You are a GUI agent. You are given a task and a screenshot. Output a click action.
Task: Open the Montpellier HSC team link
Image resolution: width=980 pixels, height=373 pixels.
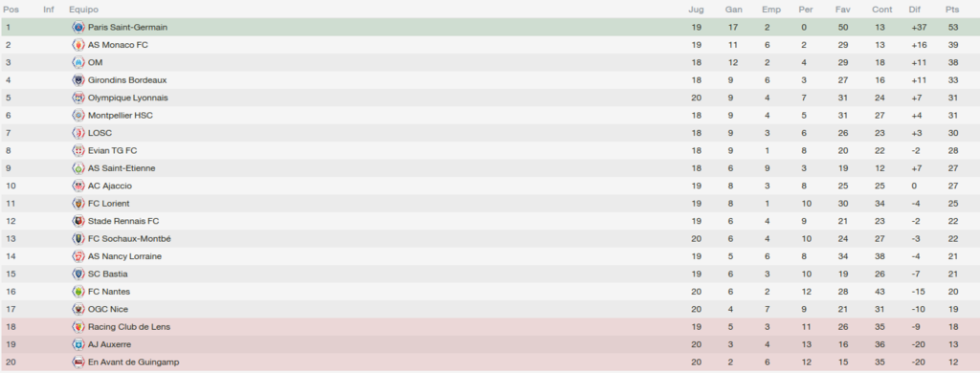pyautogui.click(x=120, y=116)
